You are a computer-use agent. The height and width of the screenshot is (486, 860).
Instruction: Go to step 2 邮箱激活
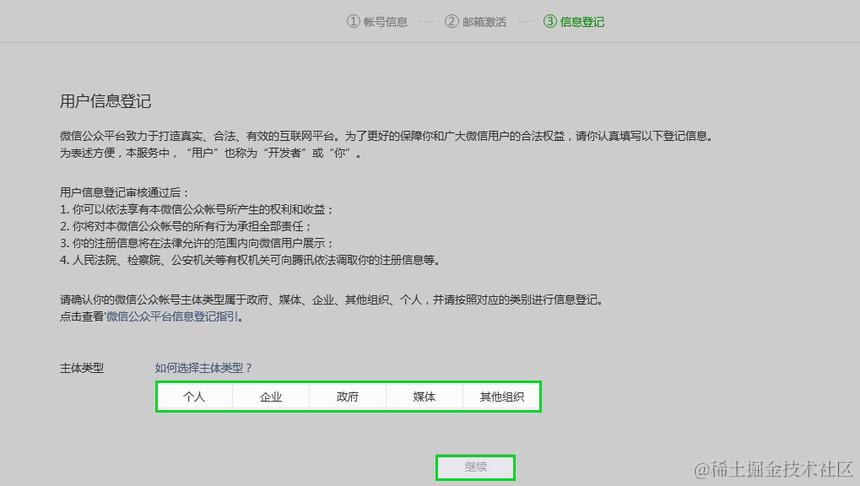point(476,21)
